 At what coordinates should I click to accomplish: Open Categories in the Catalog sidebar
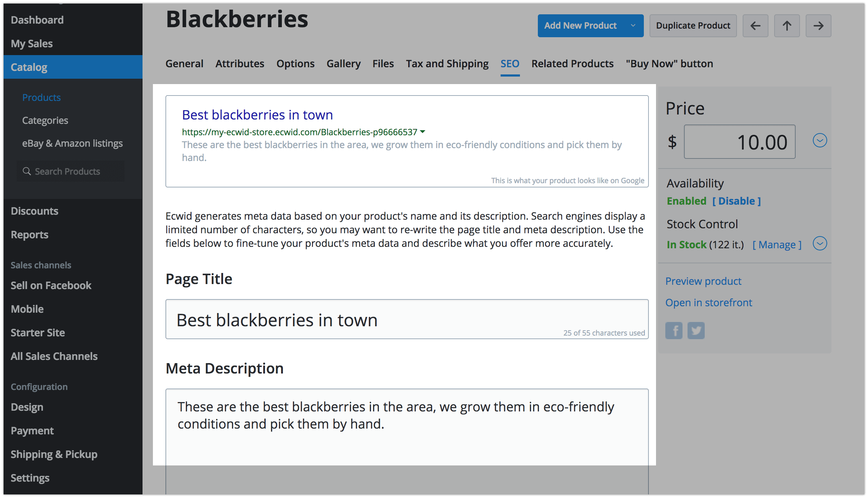[x=45, y=121]
